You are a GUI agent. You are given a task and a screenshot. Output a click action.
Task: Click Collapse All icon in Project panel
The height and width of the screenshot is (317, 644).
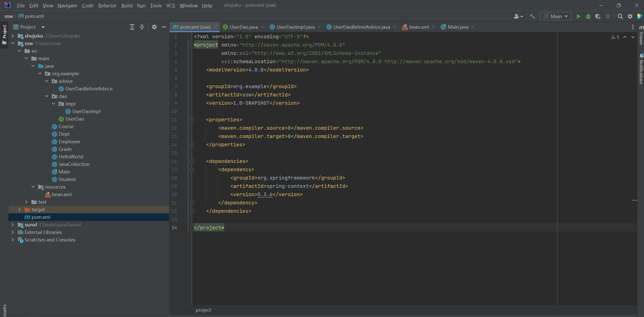click(142, 27)
